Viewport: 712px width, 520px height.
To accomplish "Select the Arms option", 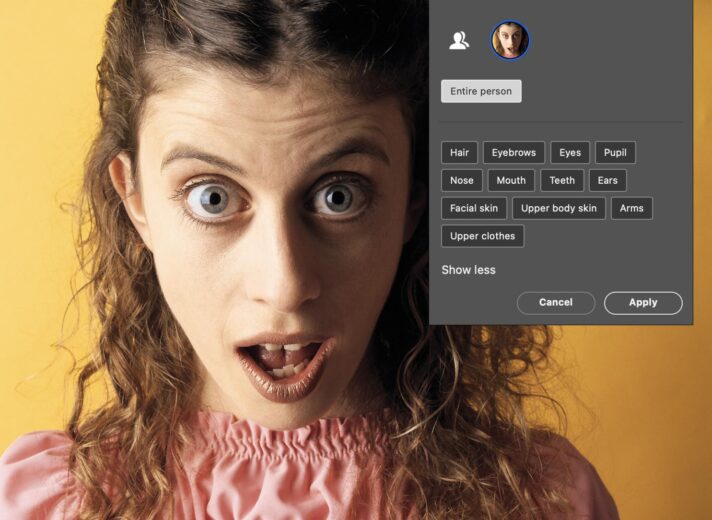I will [631, 209].
